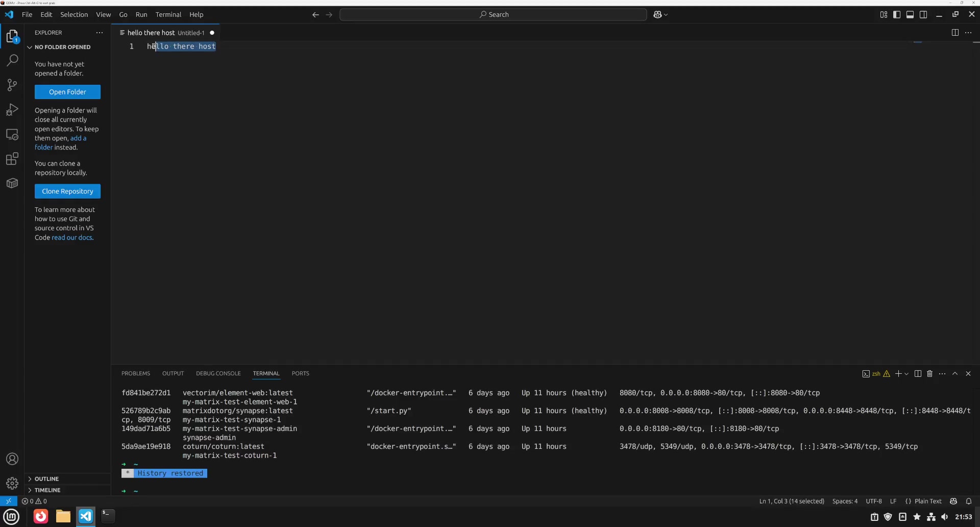980x527 pixels.
Task: Open the Source Control view
Action: pos(12,85)
